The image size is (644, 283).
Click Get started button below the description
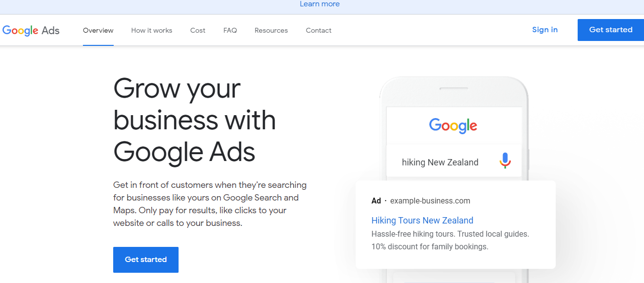click(x=146, y=260)
